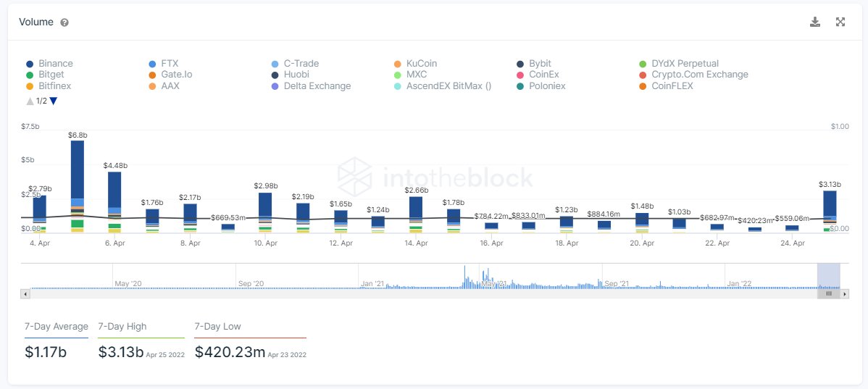The height and width of the screenshot is (389, 868).
Task: Toggle Delta Exchange legend entry
Action: 311,86
